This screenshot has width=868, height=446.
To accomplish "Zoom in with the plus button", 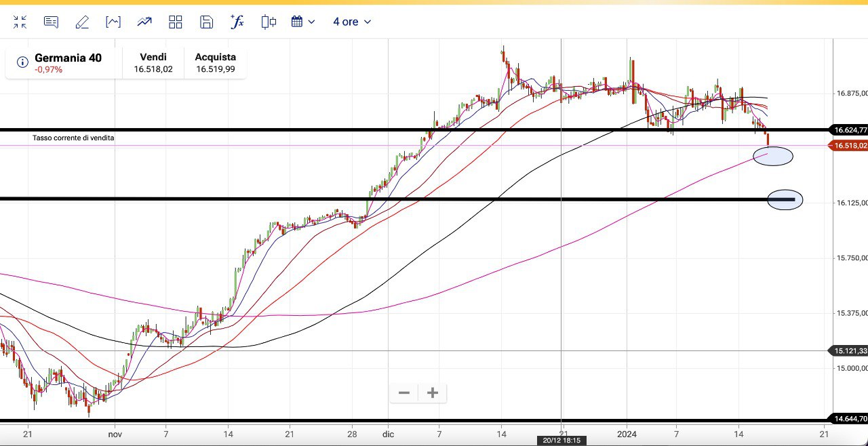I will pyautogui.click(x=433, y=392).
